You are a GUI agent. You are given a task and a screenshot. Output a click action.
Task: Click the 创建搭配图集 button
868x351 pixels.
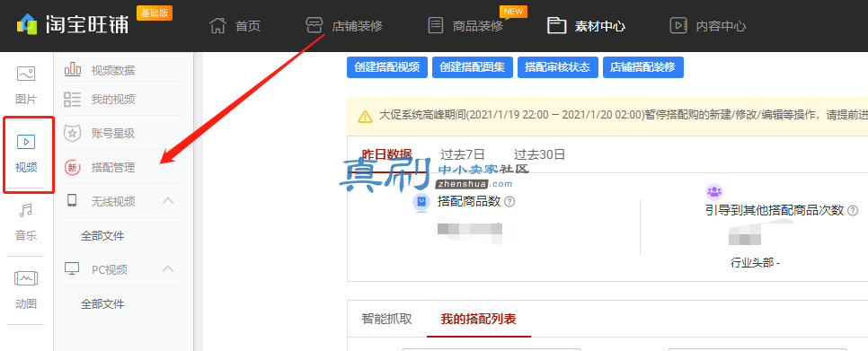473,67
